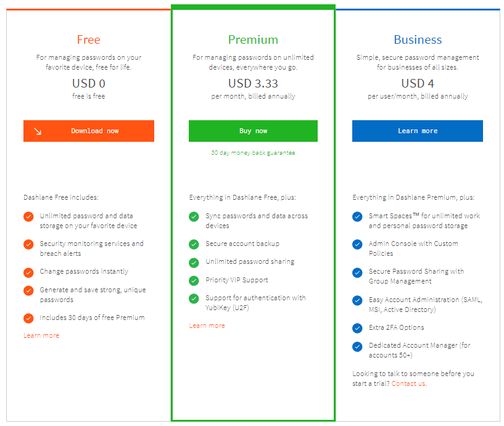The image size is (504, 426).
Task: Open the Learn more link under Free features
Action: pyautogui.click(x=41, y=335)
